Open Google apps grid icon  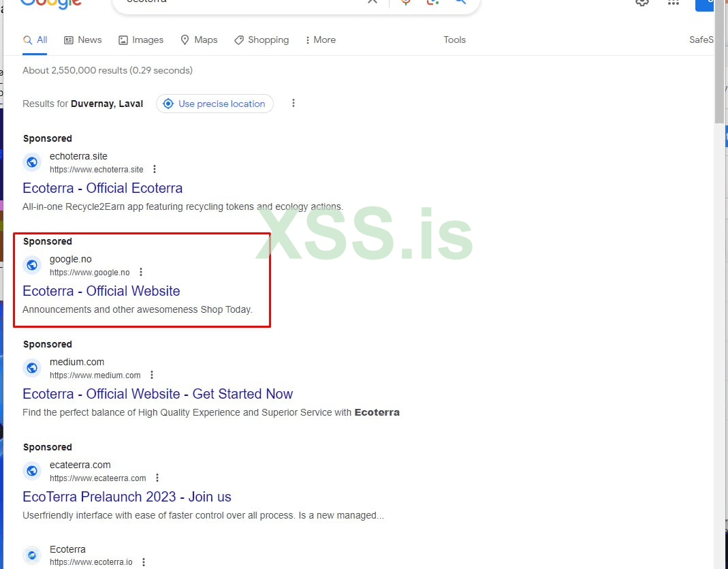click(674, 2)
